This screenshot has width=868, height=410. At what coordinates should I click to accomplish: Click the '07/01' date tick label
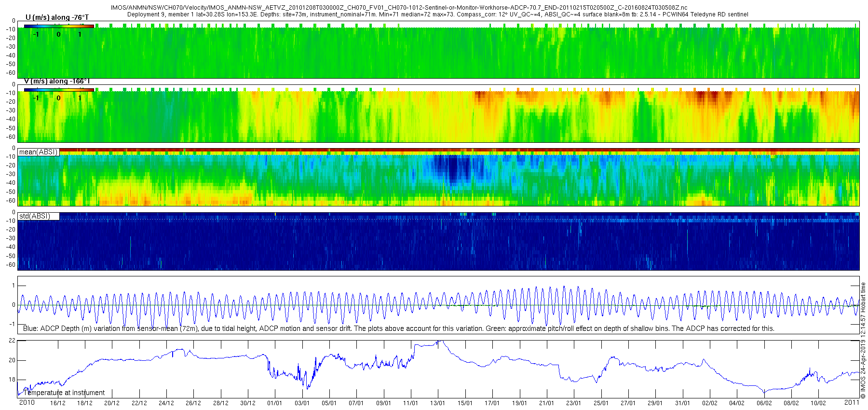[356, 403]
